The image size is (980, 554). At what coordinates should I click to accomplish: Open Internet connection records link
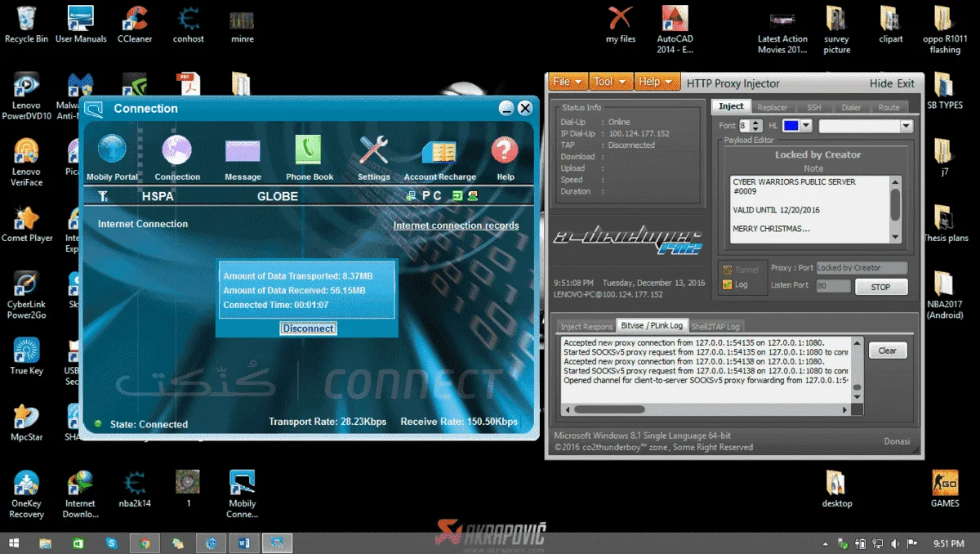456,226
